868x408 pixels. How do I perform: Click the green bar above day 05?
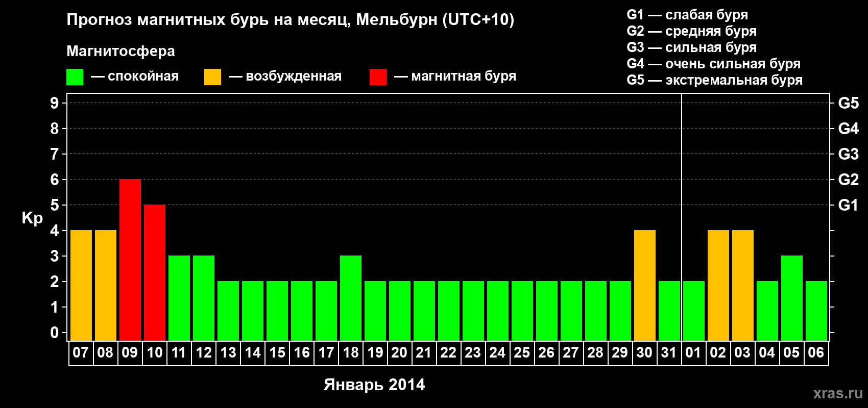tap(792, 298)
